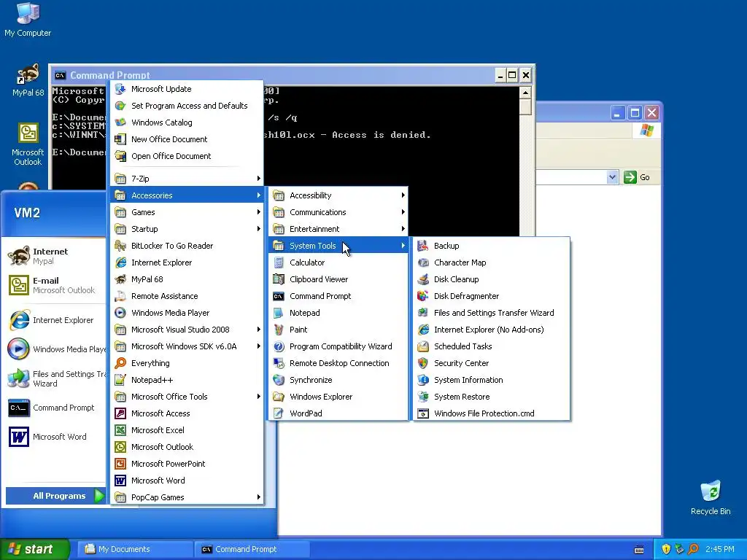Select New Office Document

[187, 139]
